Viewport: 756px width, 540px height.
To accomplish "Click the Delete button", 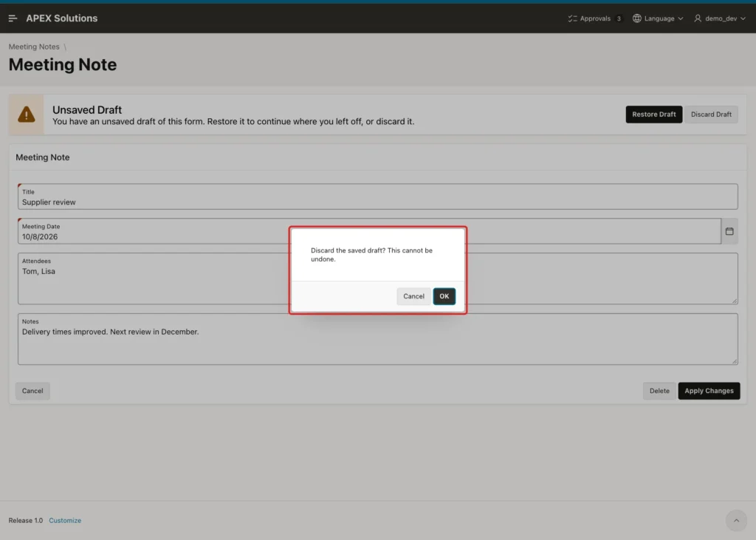I will (659, 391).
